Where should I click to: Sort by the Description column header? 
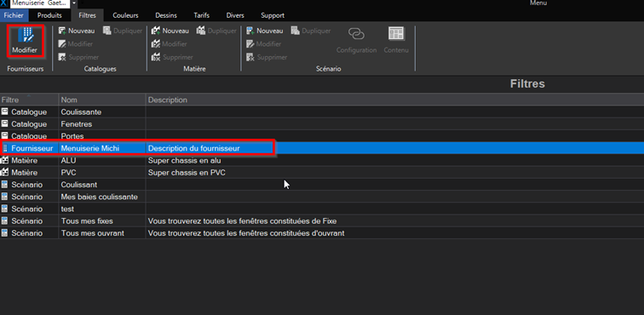point(394,100)
